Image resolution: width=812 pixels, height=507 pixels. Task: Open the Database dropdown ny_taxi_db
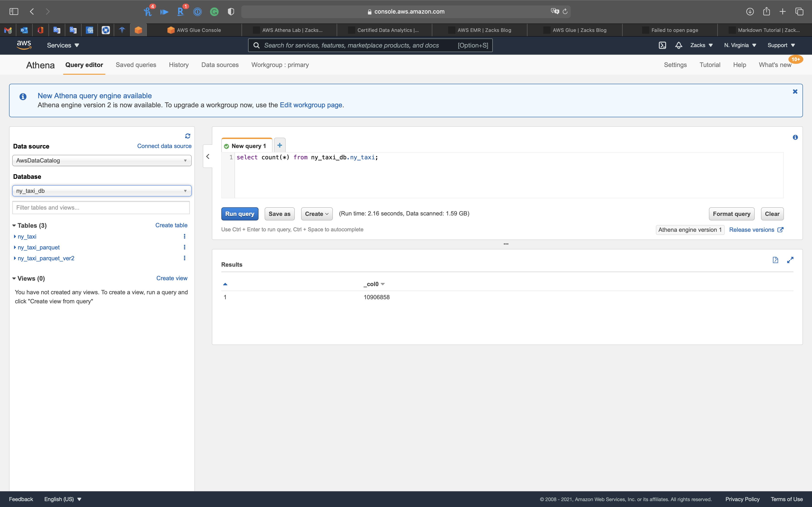click(102, 191)
